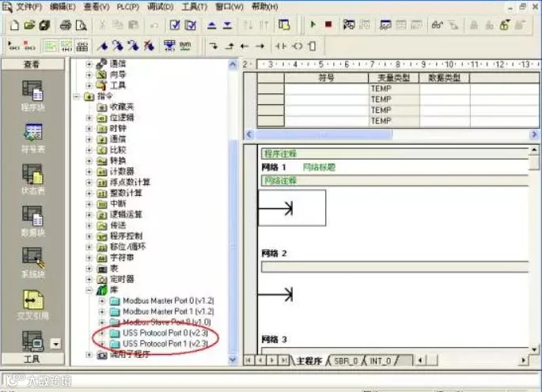Open 帮助(H) menu
The image size is (542, 392).
tap(265, 6)
